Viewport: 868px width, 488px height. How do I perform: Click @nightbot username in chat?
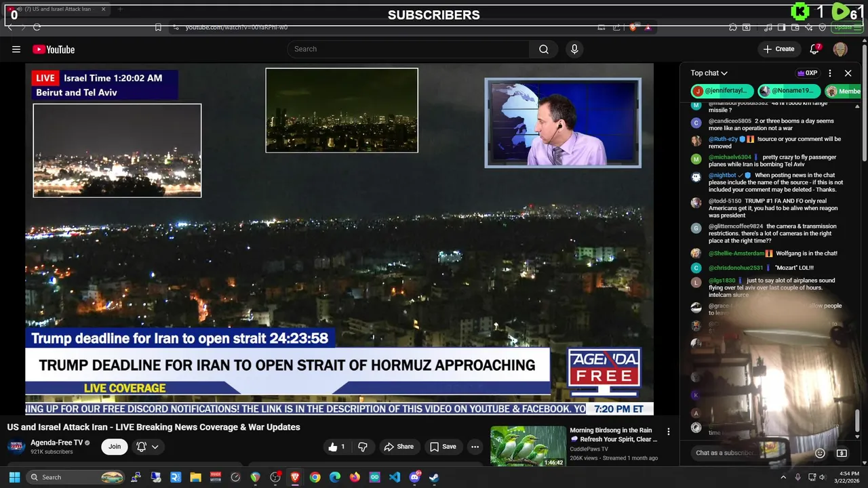click(722, 175)
